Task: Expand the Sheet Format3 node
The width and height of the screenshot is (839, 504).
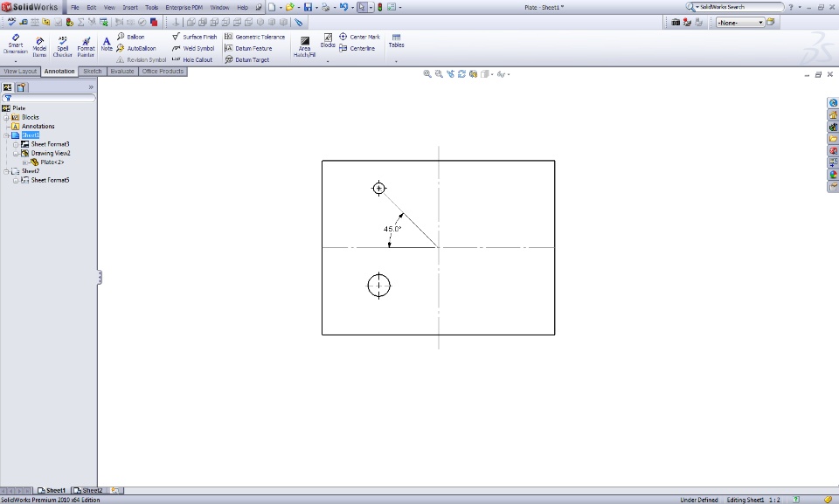Action: (x=16, y=145)
